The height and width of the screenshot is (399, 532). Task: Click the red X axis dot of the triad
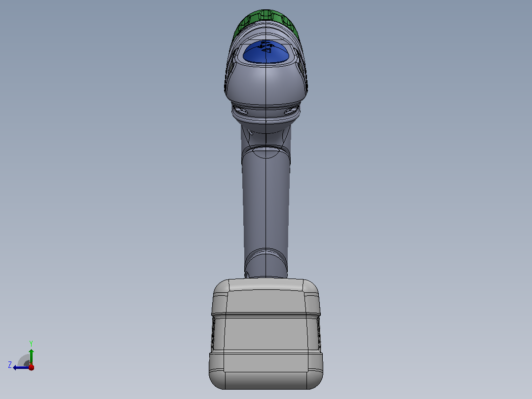31,367
